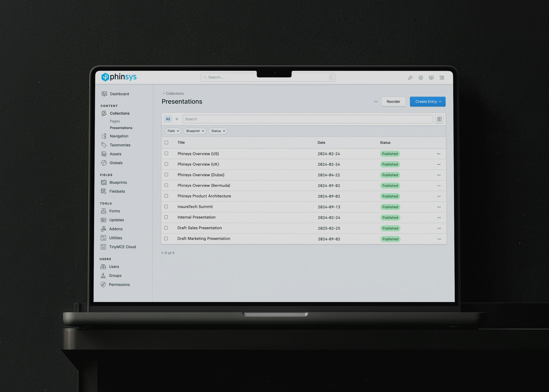Open the Status filter dropdown
Screen dimensions: 549x392
click(x=218, y=131)
